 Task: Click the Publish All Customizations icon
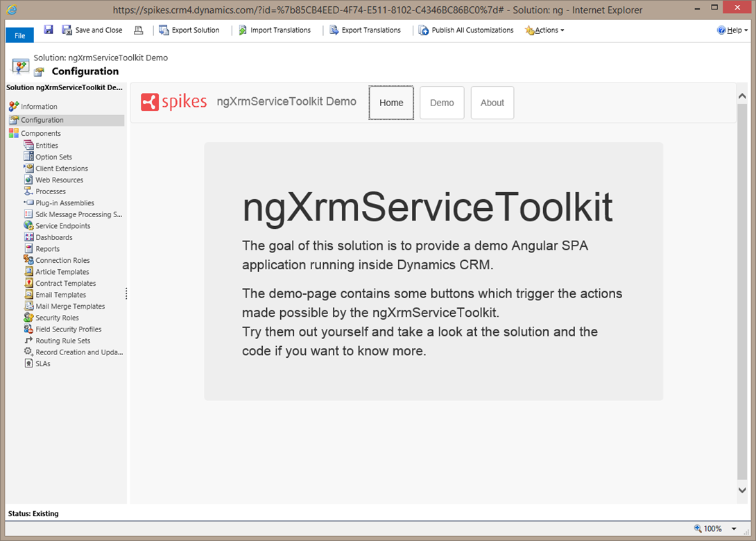424,30
